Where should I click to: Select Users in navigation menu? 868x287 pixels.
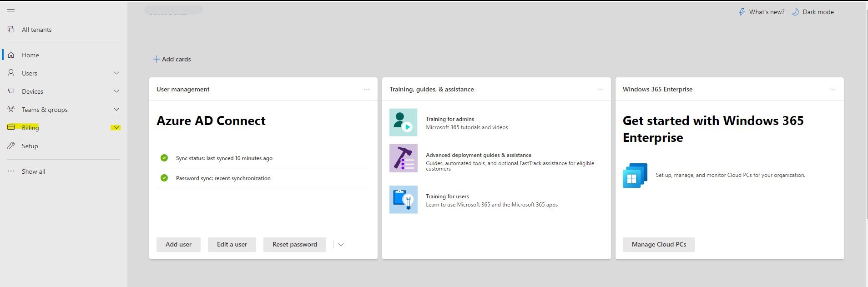[30, 73]
